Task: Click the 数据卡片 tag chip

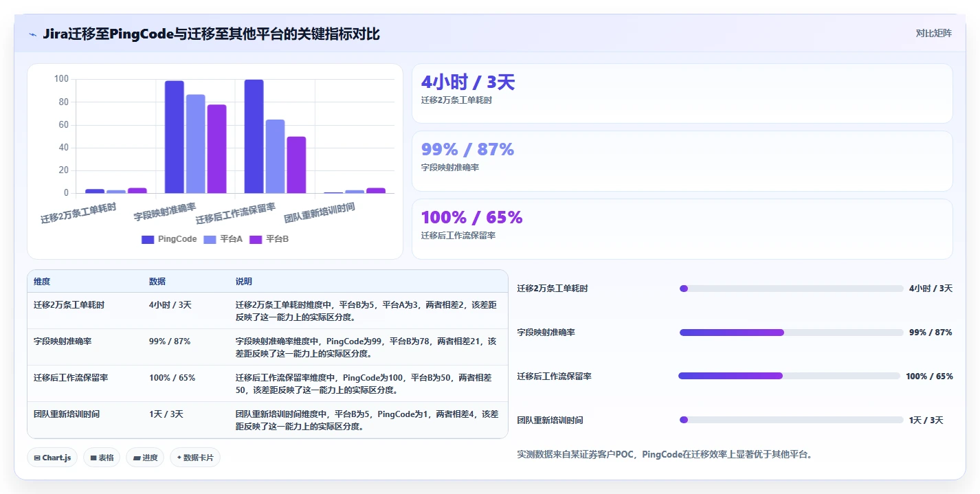Action: click(x=195, y=458)
